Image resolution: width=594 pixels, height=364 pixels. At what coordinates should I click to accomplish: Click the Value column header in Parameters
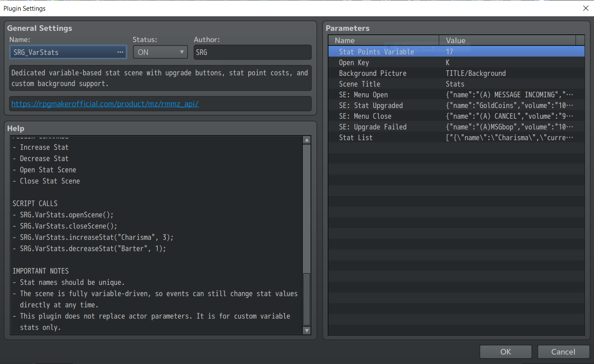[507, 40]
